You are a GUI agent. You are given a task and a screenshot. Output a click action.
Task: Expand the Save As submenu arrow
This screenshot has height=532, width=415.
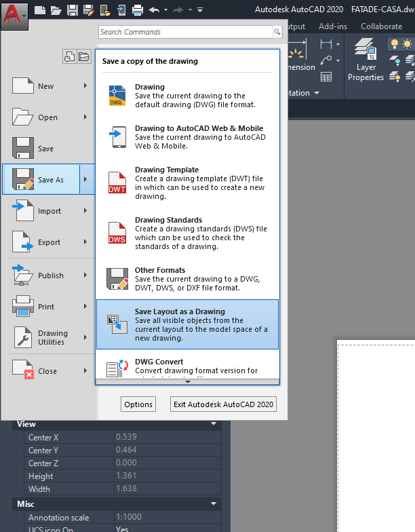click(87, 179)
